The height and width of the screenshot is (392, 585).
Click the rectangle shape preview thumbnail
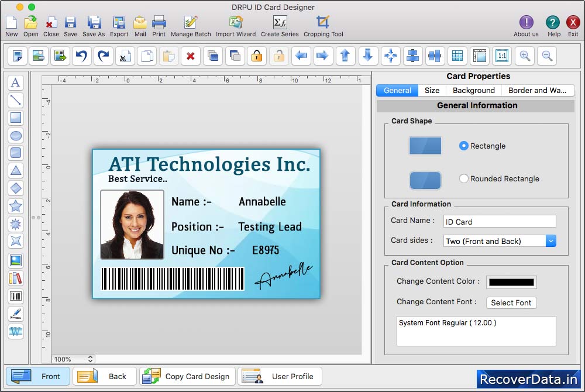(425, 146)
